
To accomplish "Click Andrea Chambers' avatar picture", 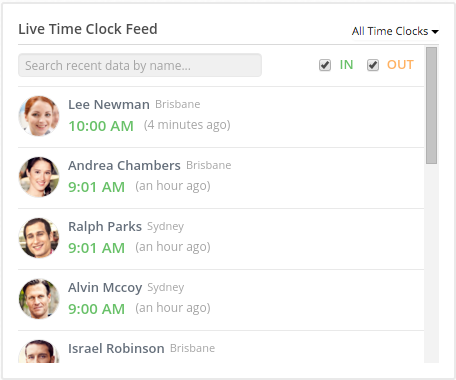I will click(x=39, y=177).
